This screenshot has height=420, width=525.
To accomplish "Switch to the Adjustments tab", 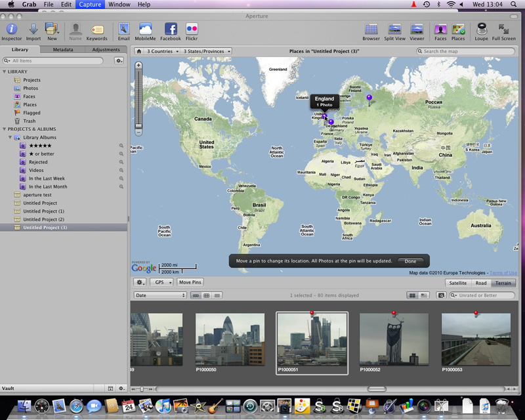I will pyautogui.click(x=106, y=50).
